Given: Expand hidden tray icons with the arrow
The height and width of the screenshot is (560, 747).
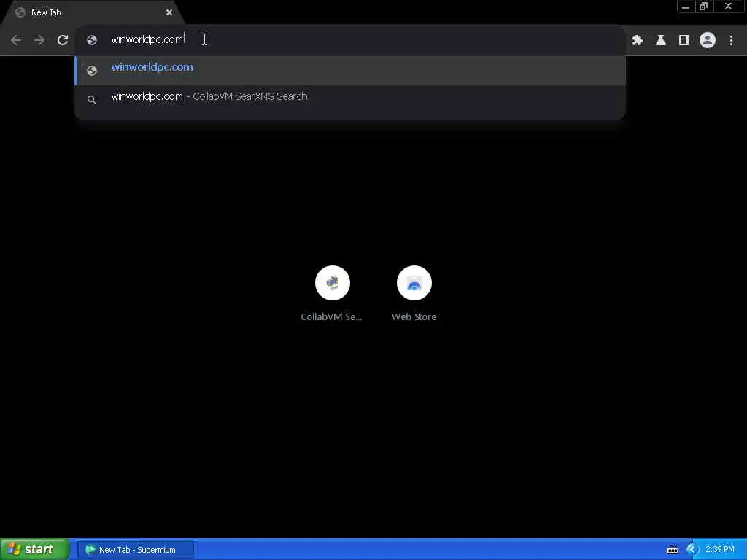Looking at the screenshot, I should [x=692, y=550].
